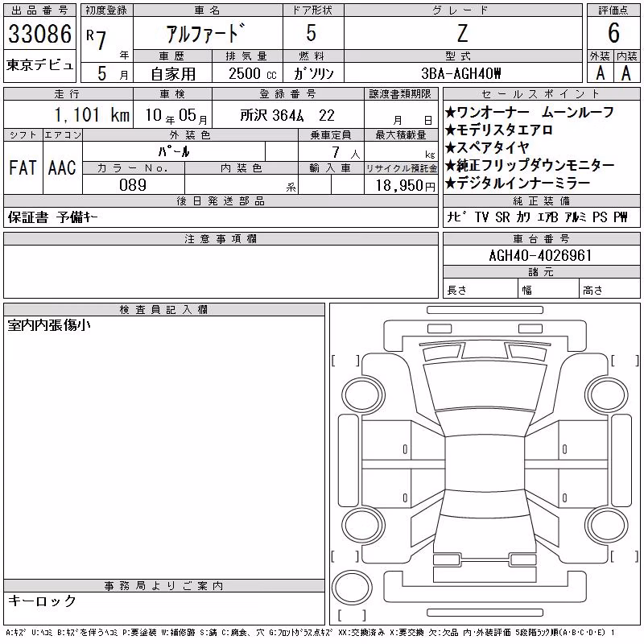This screenshot has height=644, width=644.
Task: Select the color number 089
Action: pyautogui.click(x=133, y=185)
